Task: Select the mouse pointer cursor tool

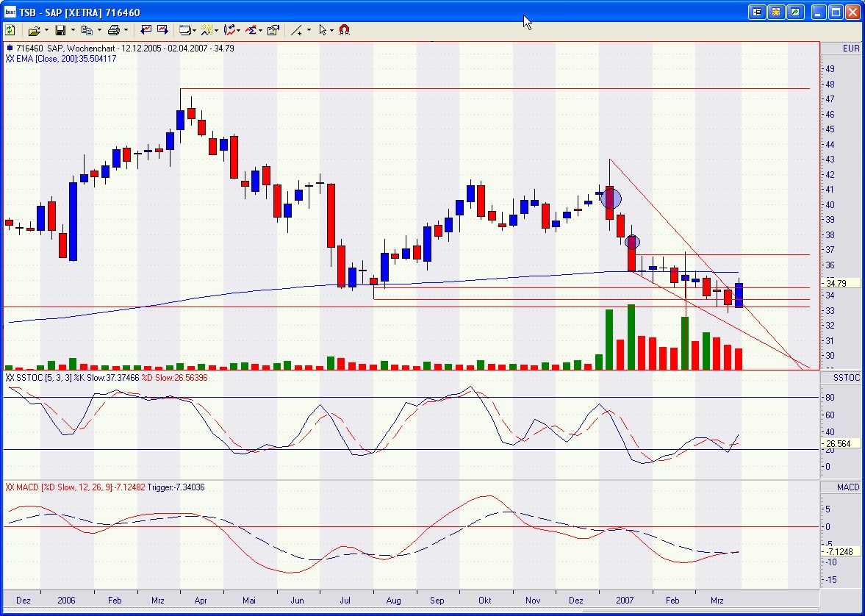Action: click(323, 30)
